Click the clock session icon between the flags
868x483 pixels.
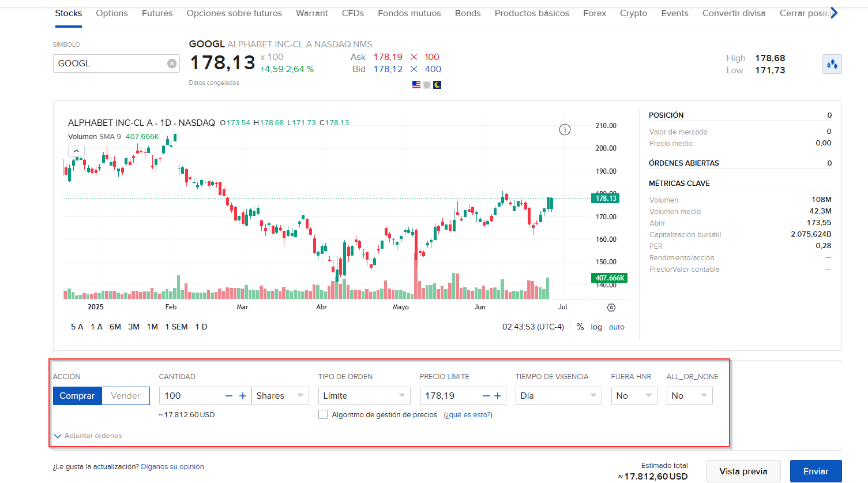[x=426, y=84]
